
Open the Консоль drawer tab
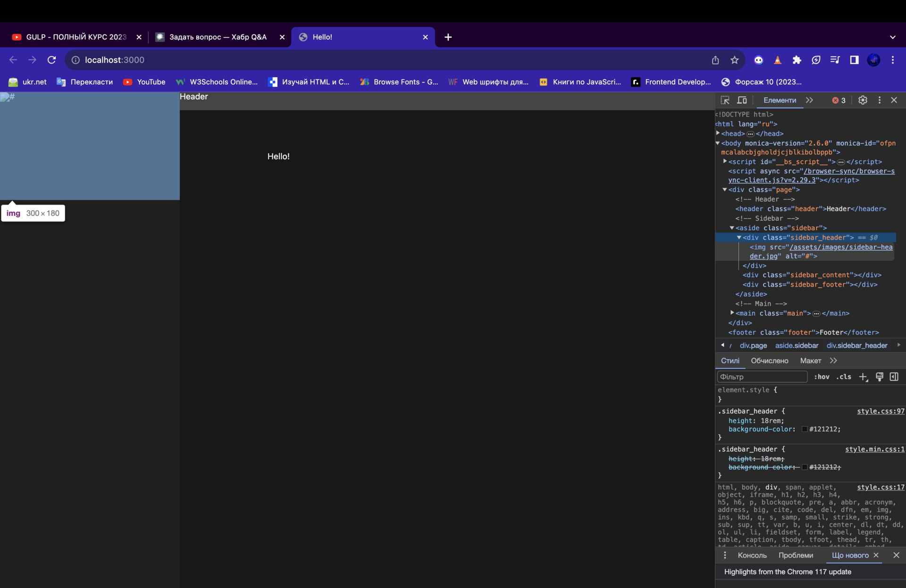pos(752,555)
